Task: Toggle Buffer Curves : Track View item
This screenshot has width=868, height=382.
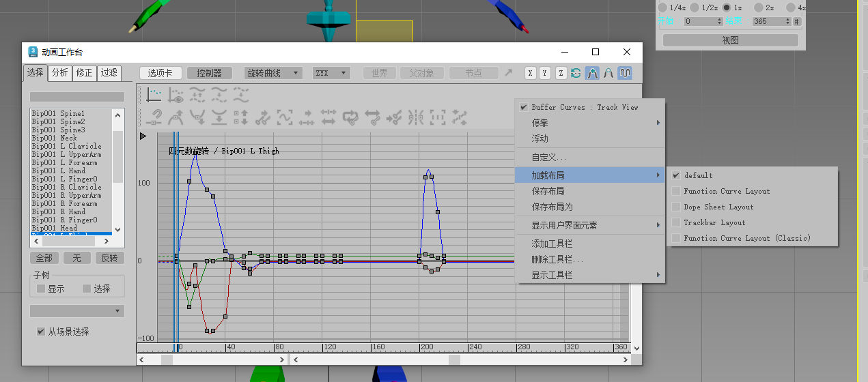Action: point(589,107)
